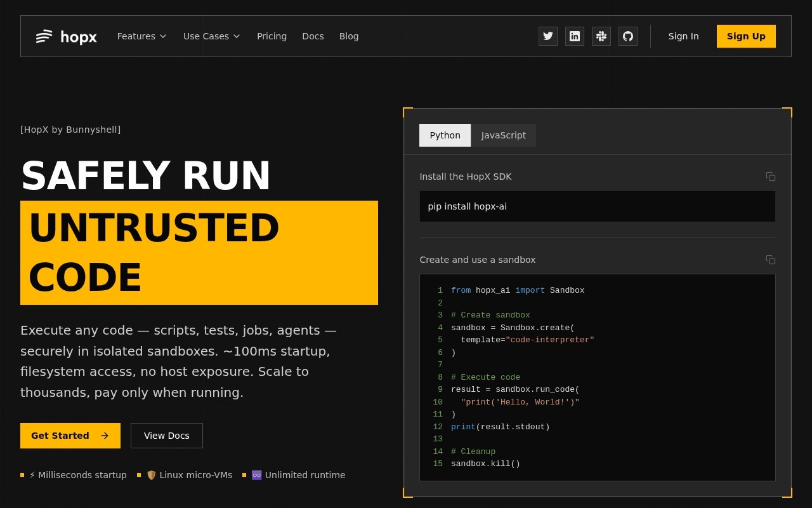
Task: Open the Slack community icon
Action: tap(601, 36)
